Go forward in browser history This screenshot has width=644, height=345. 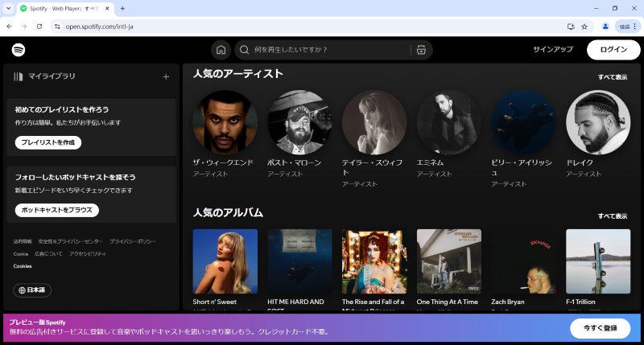click(24, 27)
